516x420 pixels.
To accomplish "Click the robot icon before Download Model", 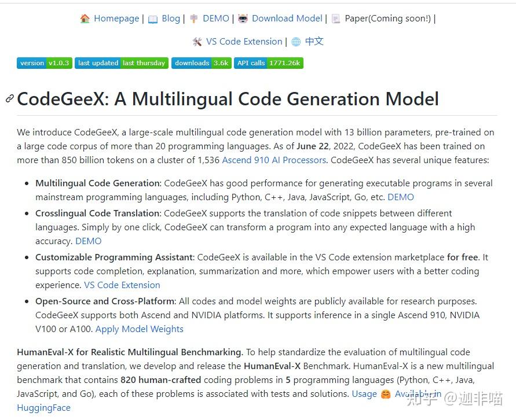I will coord(243,18).
